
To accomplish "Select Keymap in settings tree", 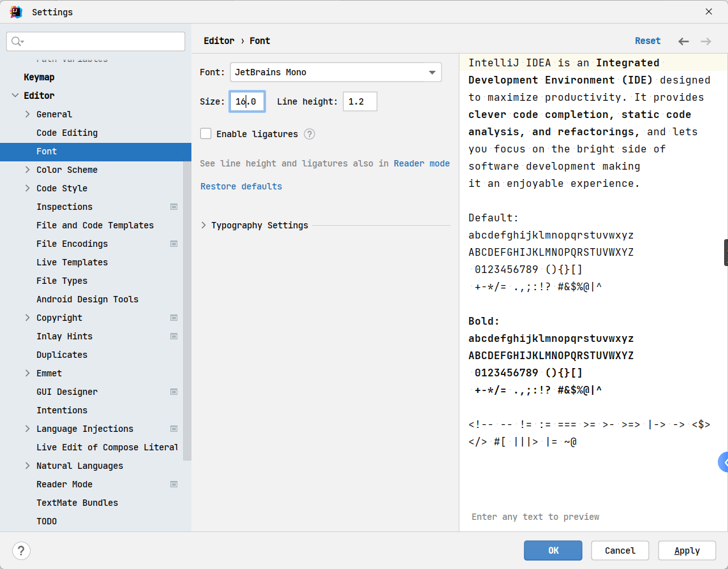I will (x=39, y=78).
